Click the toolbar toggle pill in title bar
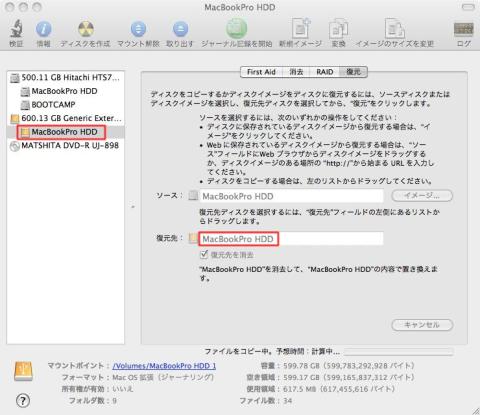480x415 pixels. 468,7
